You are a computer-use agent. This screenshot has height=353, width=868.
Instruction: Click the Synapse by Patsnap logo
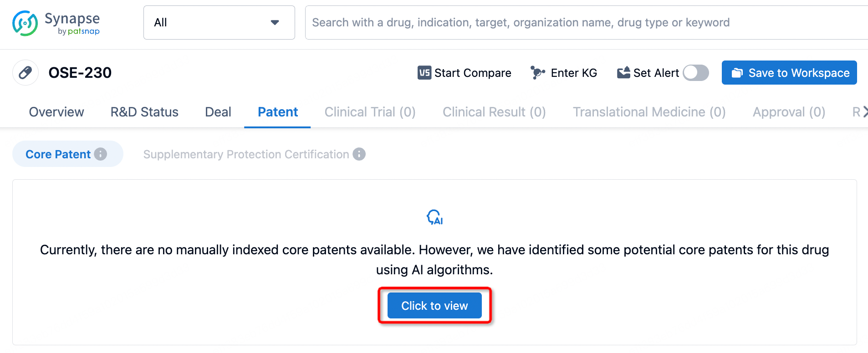56,23
